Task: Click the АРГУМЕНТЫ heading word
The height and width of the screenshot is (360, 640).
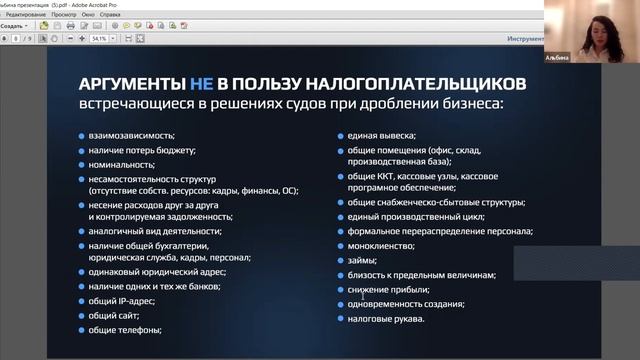Action: pyautogui.click(x=133, y=84)
